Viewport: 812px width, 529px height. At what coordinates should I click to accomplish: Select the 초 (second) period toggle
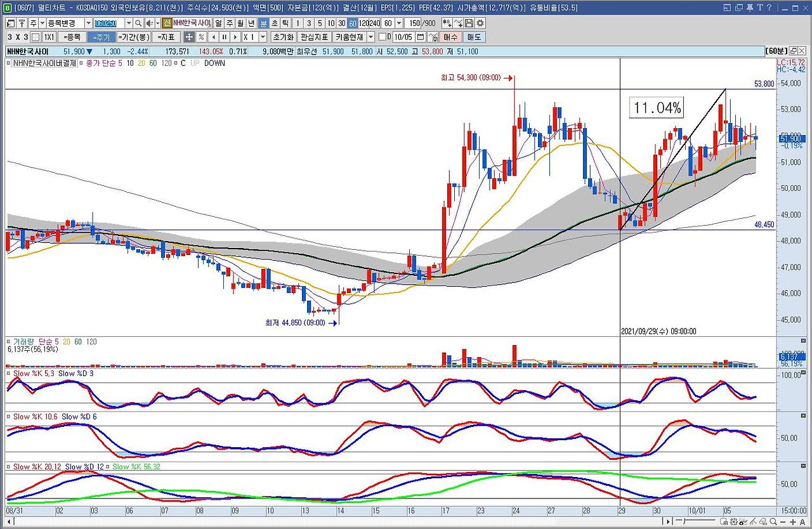click(x=275, y=23)
